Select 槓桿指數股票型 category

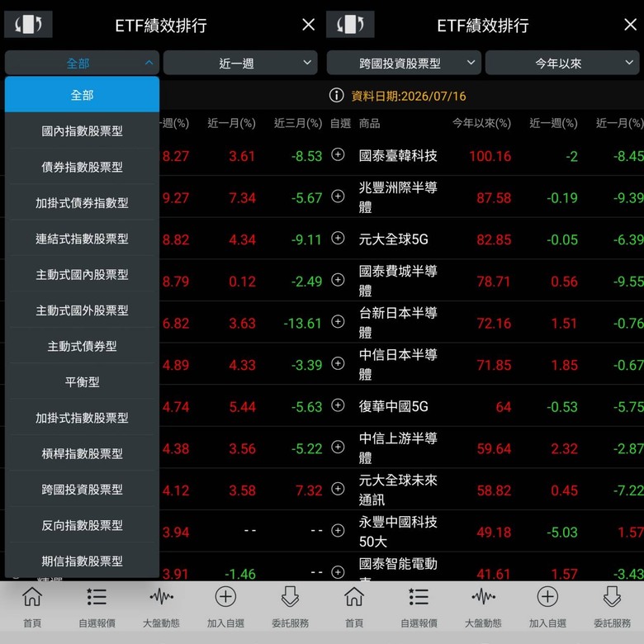[x=82, y=453]
